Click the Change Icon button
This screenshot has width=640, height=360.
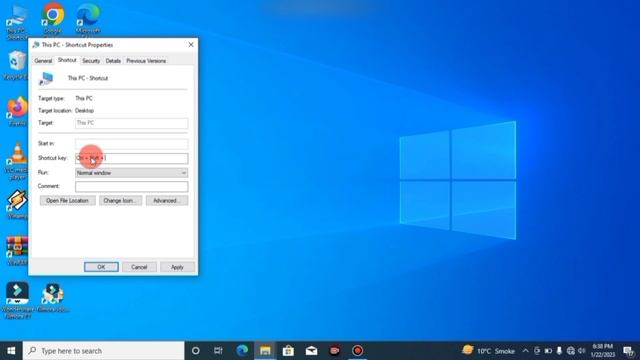coord(120,200)
